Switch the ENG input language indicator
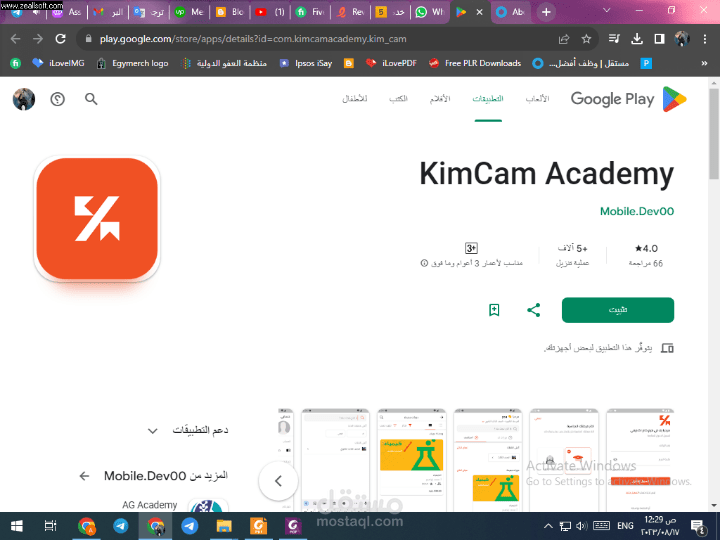This screenshot has height=540, width=720. [x=625, y=526]
